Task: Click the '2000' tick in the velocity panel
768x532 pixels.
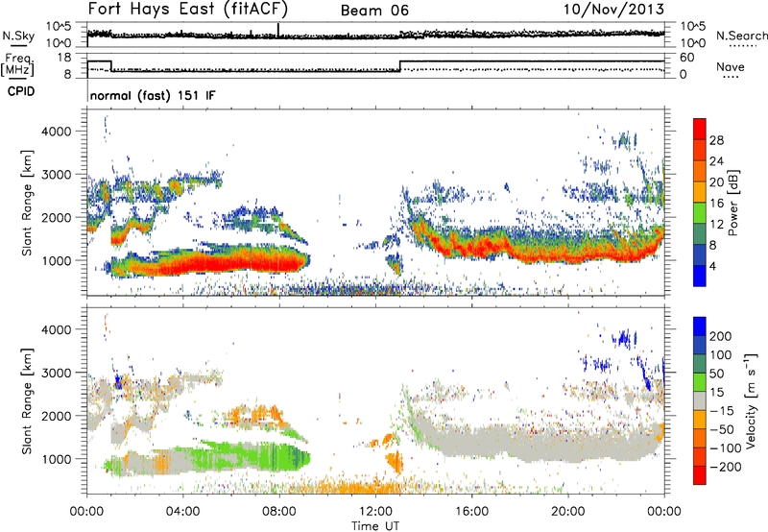Action: [x=56, y=416]
